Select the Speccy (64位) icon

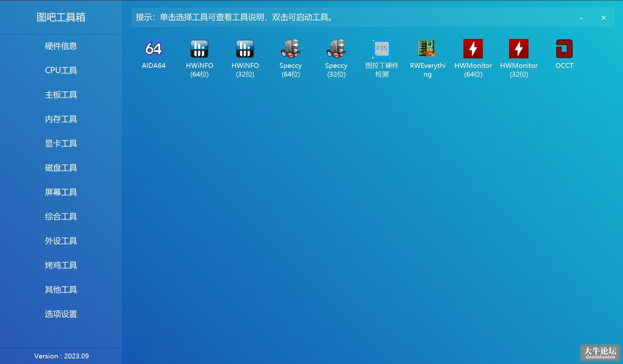coord(291,49)
